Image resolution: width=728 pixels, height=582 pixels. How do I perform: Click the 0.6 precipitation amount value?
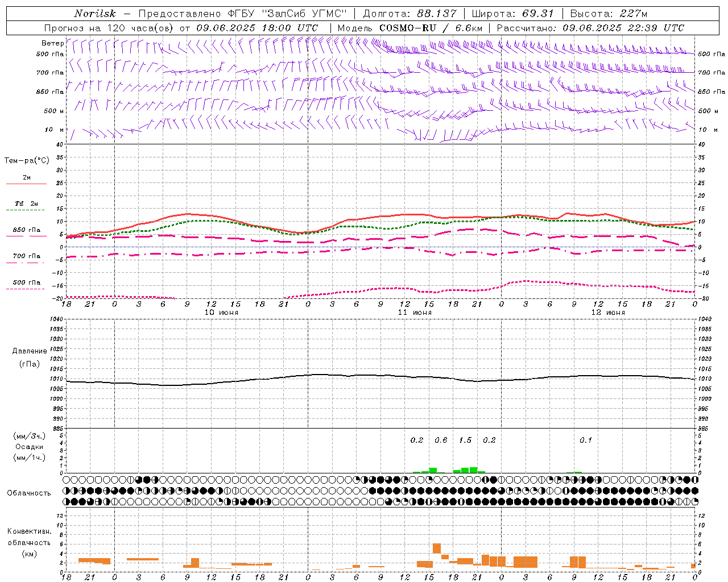tap(441, 440)
